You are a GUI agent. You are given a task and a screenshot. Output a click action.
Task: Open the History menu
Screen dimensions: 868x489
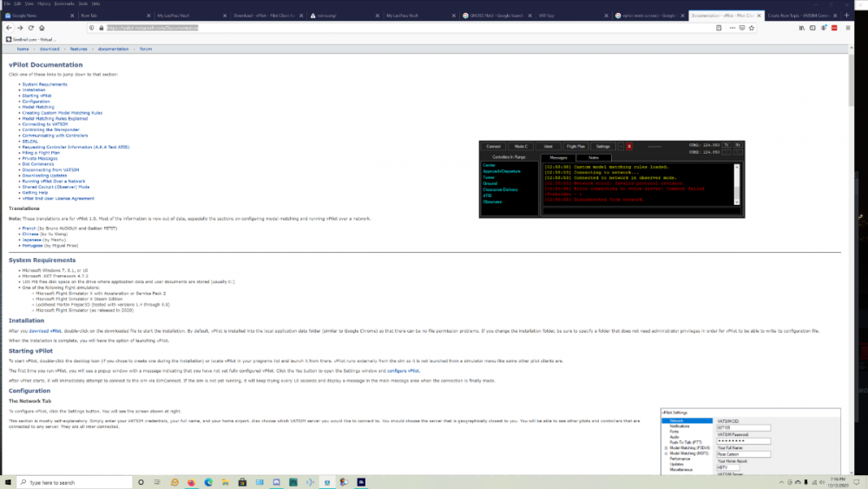43,3
